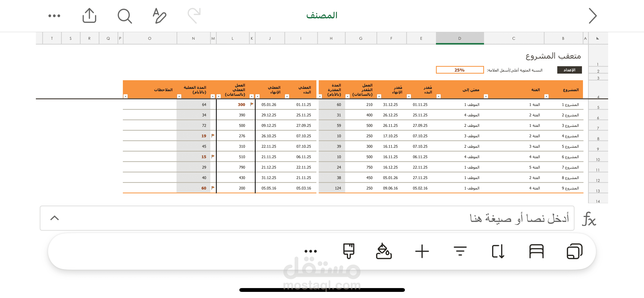This screenshot has width=644, height=298.
Task: Open workbook search with the magnifier icon
Action: (x=124, y=16)
